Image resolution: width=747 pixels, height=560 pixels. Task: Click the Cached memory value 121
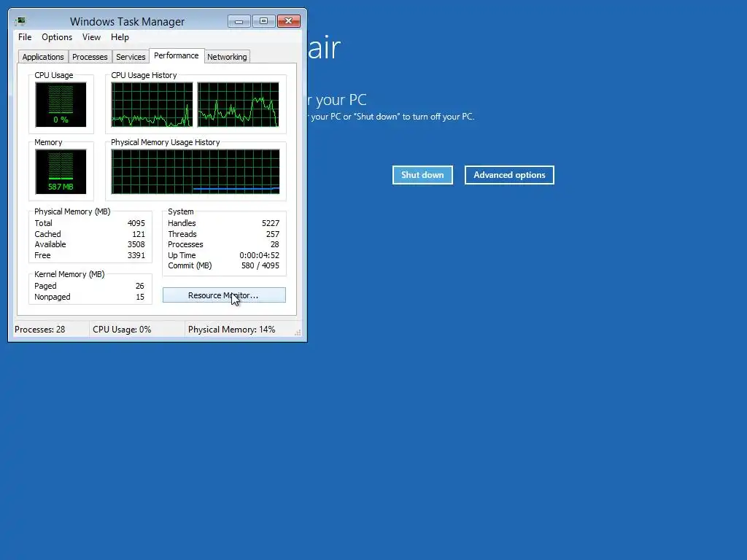pos(138,234)
